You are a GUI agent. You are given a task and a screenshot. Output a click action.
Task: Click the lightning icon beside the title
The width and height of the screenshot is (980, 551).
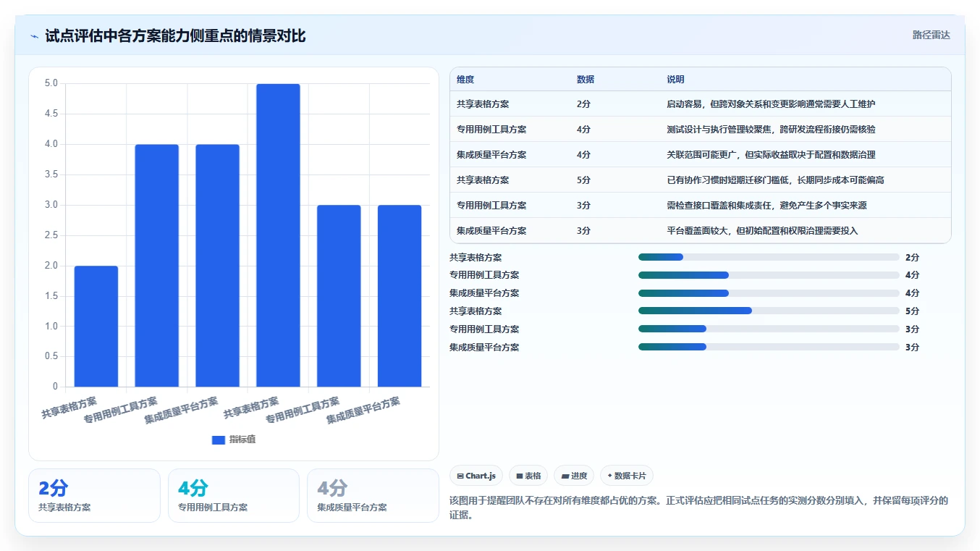(34, 36)
